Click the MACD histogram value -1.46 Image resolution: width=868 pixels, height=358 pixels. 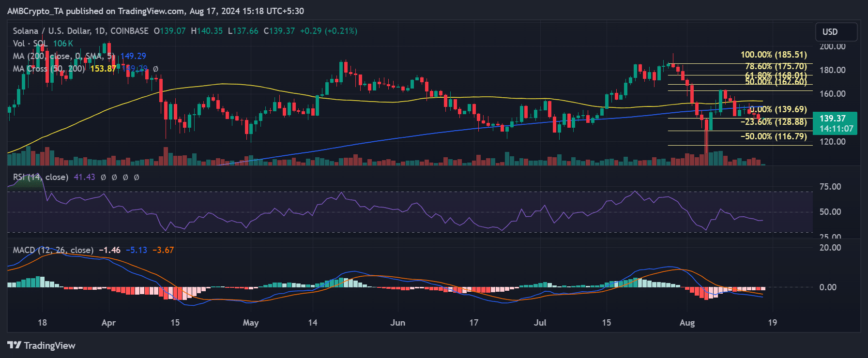[110, 250]
